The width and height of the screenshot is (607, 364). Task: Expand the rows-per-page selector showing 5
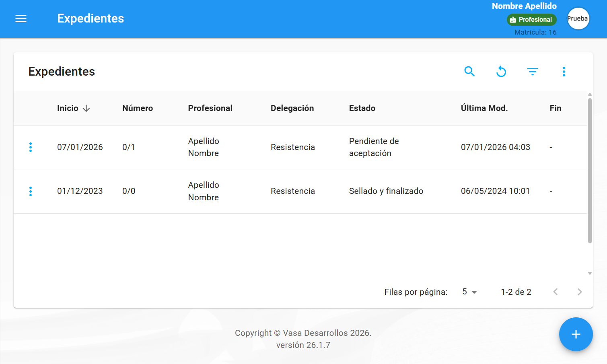tap(469, 292)
